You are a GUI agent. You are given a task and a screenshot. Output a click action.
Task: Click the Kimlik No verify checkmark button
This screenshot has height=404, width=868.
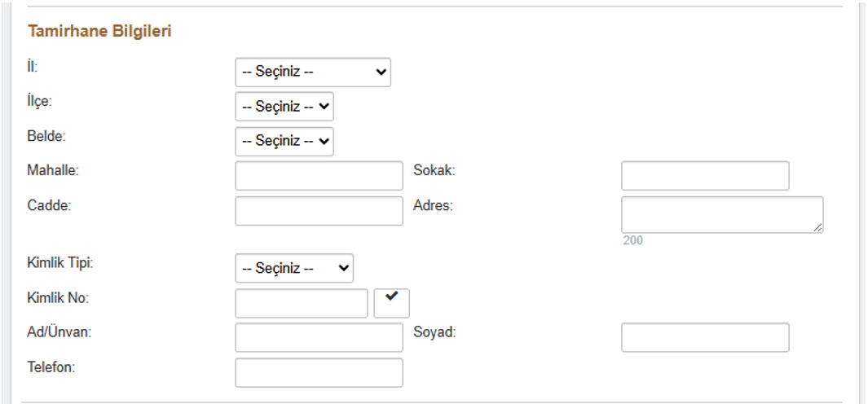pos(391,303)
